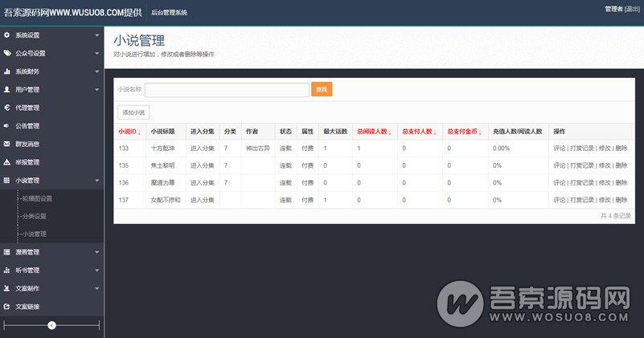Image resolution: width=644 pixels, height=338 pixels.
Task: Expand the 听书管理 dropdown arrow
Action: point(96,271)
